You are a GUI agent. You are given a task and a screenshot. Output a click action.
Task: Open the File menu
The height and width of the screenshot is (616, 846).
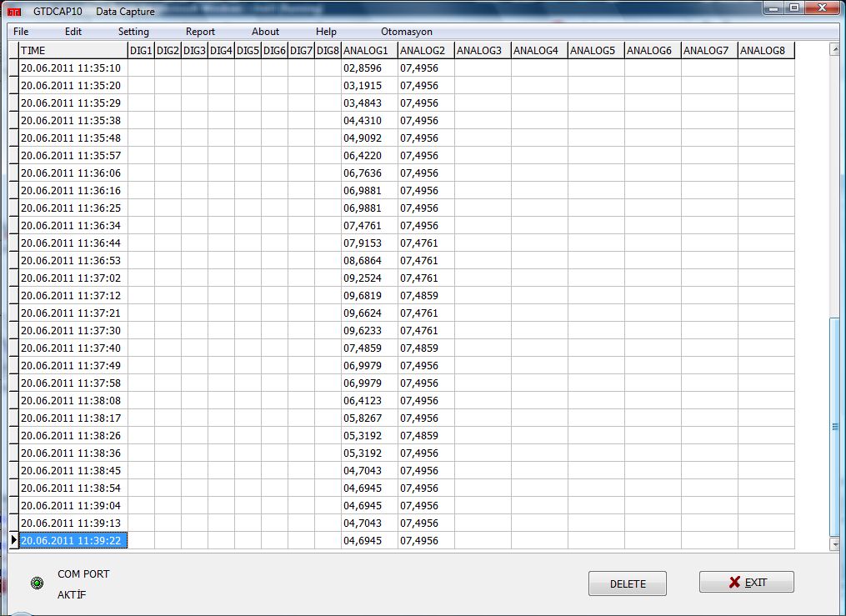click(21, 32)
